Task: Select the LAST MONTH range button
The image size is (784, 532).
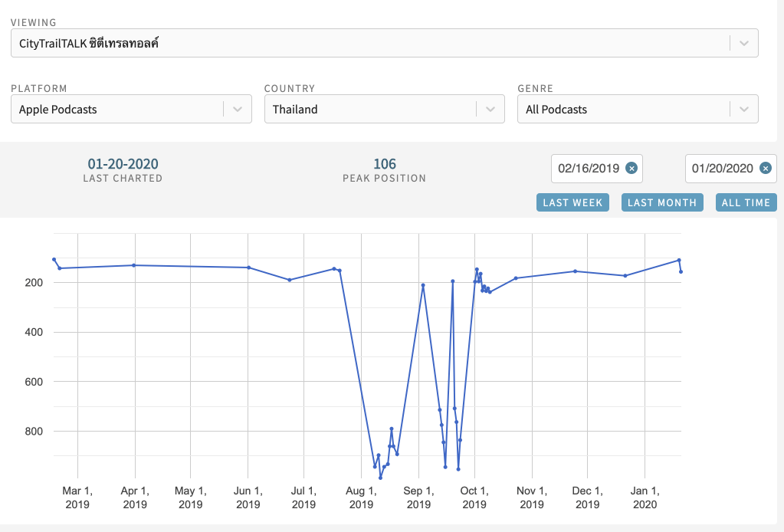Action: [661, 202]
